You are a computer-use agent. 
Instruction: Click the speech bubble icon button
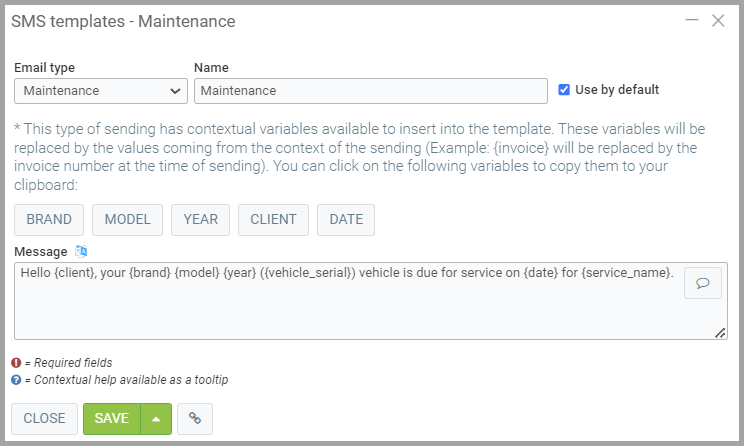click(x=702, y=284)
